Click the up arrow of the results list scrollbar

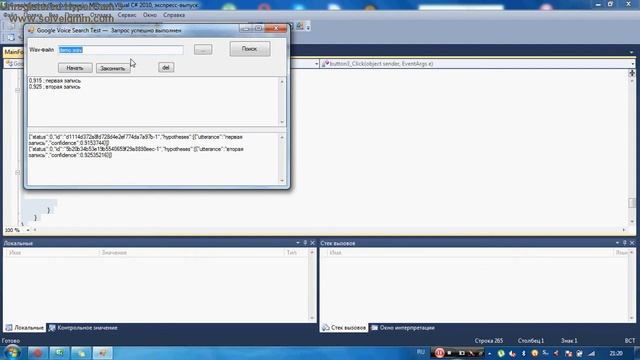tap(282, 82)
